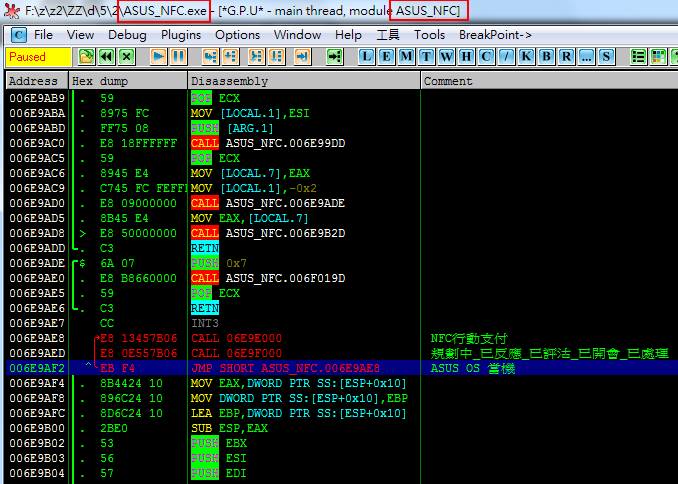This screenshot has width=678, height=484.
Task: Show Patches with slash button
Action: click(506, 57)
